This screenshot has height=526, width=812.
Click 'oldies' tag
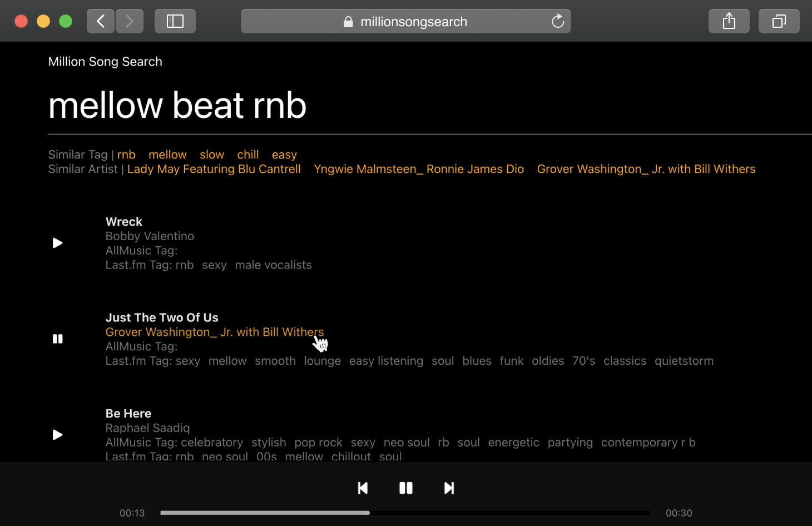(x=548, y=361)
